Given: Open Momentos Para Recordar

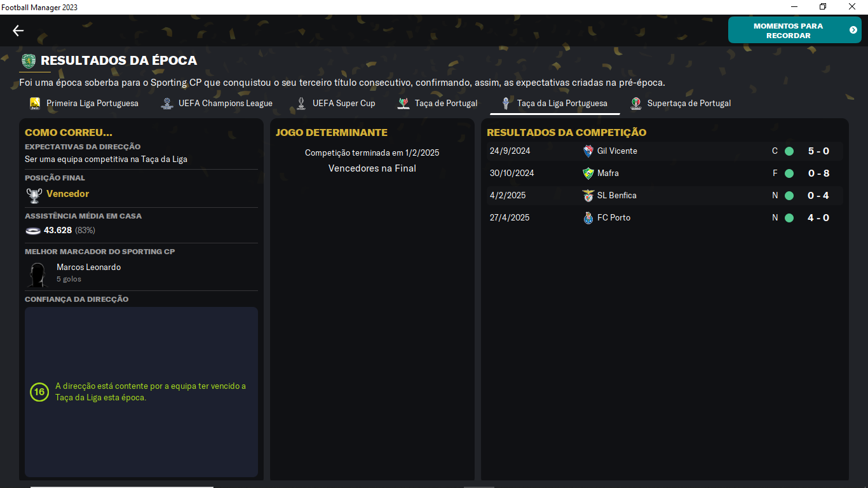Looking at the screenshot, I should coord(794,30).
